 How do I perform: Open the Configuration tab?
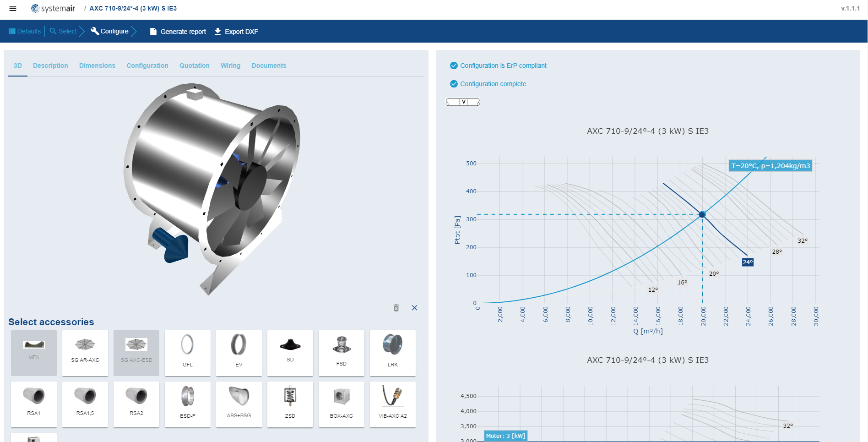click(x=147, y=65)
